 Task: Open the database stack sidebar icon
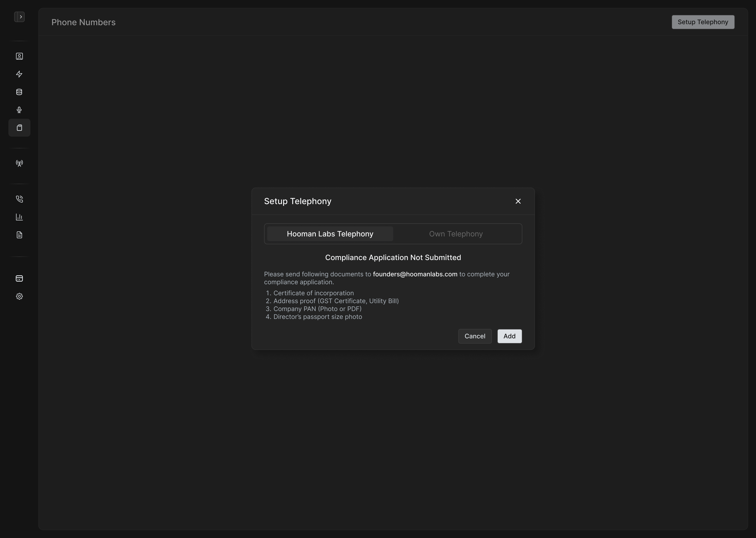click(x=19, y=92)
